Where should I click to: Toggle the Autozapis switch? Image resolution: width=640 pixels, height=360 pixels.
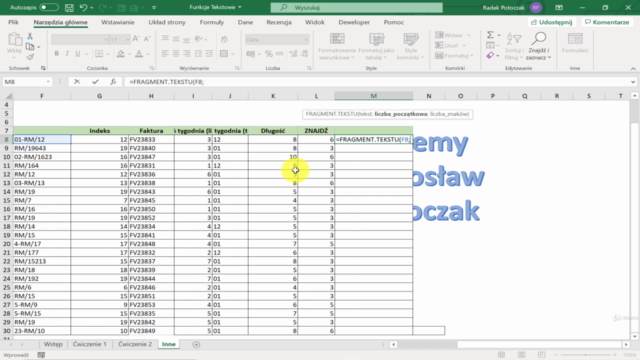[x=49, y=7]
